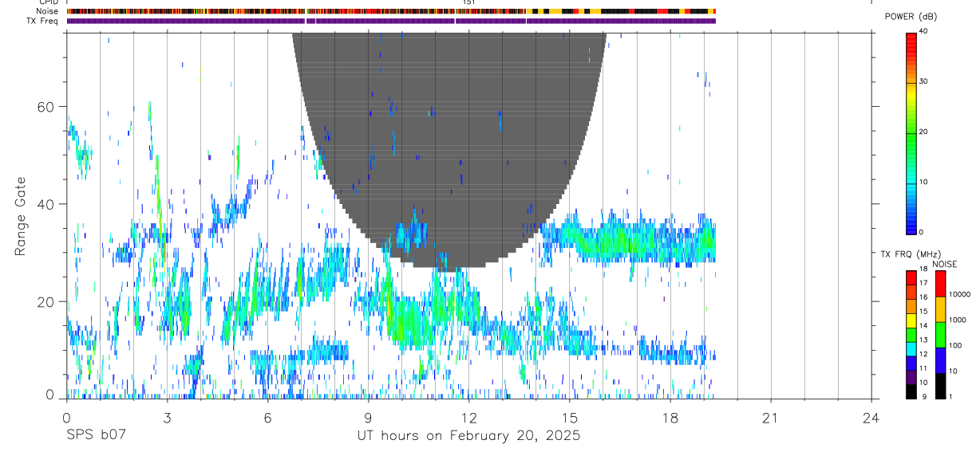Click Range Gate axis tick label '60'
This screenshot has width=980, height=452.
pos(45,107)
